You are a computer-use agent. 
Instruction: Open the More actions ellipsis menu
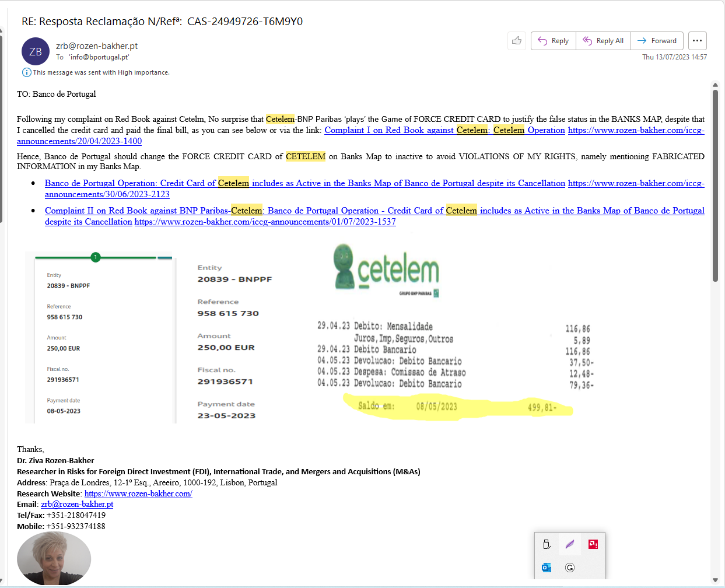click(x=697, y=41)
